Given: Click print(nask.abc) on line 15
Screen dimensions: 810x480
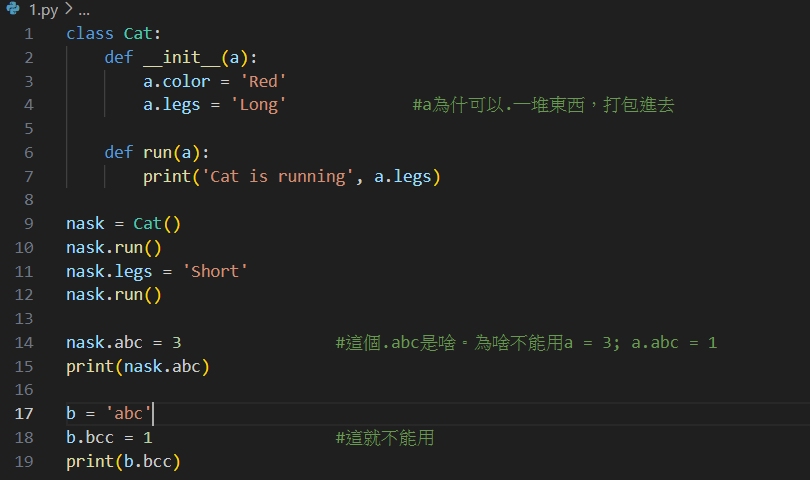Looking at the screenshot, I should (x=138, y=366).
